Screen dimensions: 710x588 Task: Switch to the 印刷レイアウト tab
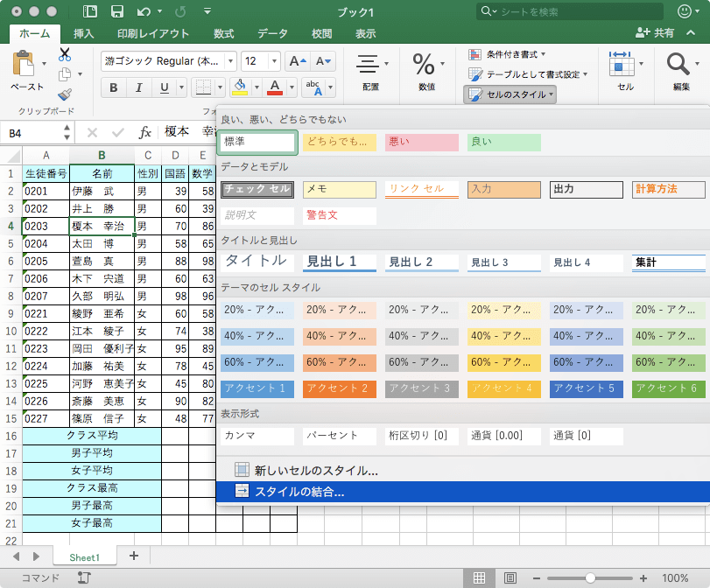coord(153,33)
